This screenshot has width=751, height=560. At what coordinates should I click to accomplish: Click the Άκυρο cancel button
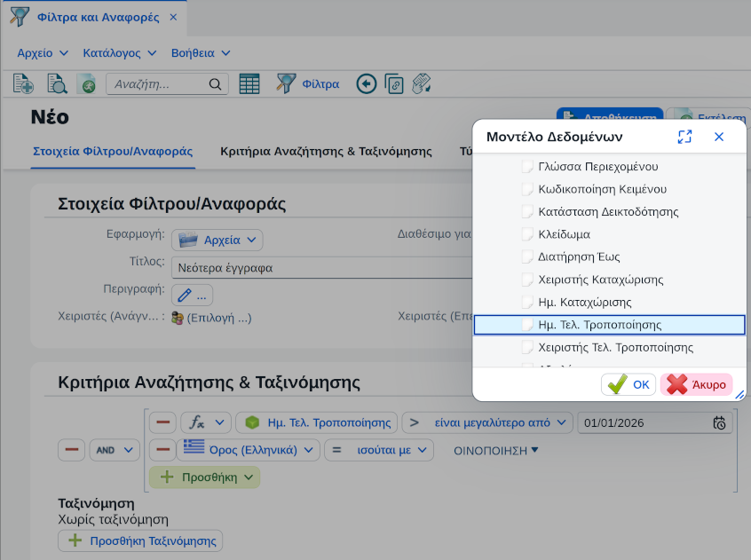pyautogui.click(x=696, y=384)
